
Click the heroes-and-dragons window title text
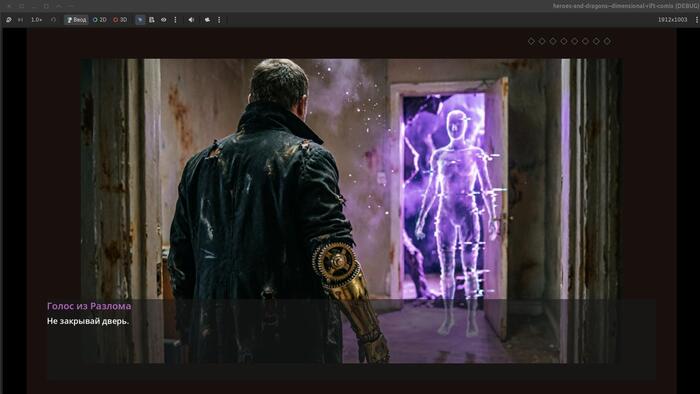(626, 6)
